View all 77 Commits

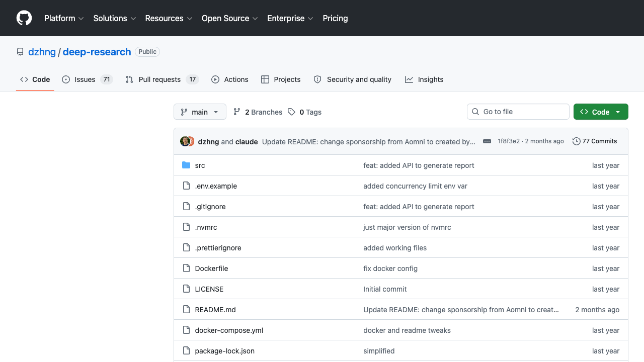(595, 141)
